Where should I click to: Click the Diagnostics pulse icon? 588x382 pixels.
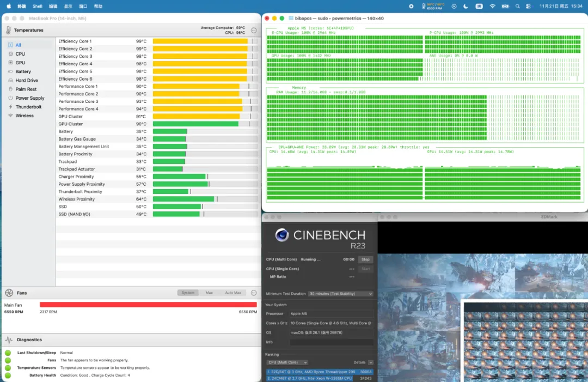tap(9, 339)
